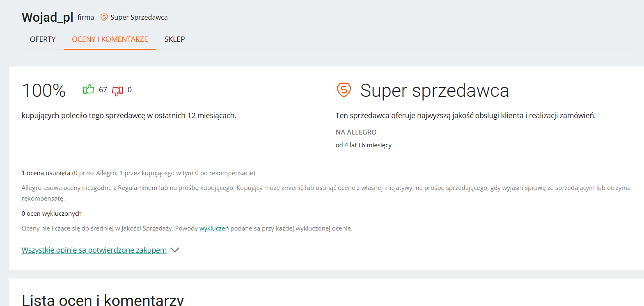Click the Wojad_pl seller name
The width and height of the screenshot is (644, 306).
click(x=47, y=17)
